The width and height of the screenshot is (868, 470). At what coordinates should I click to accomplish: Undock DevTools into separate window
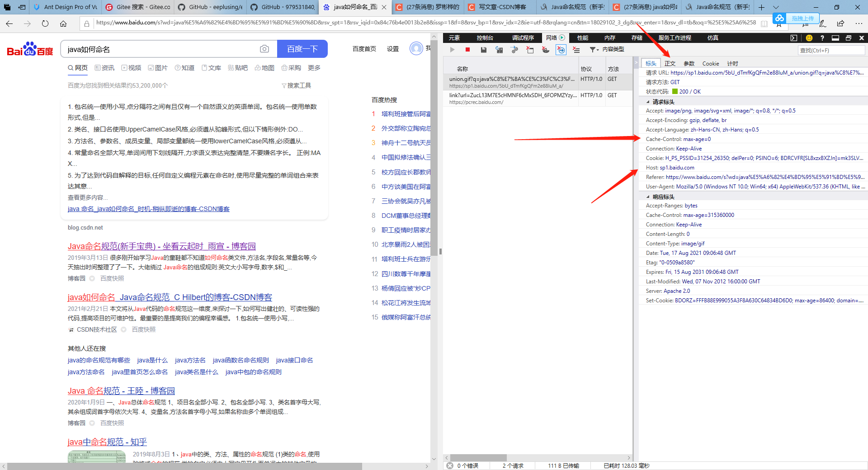coord(849,38)
